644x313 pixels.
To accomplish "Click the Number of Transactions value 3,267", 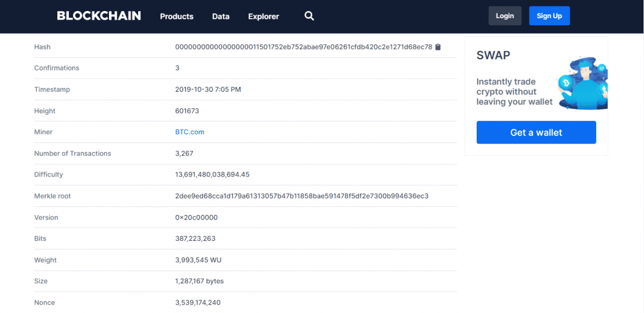I will [x=184, y=153].
